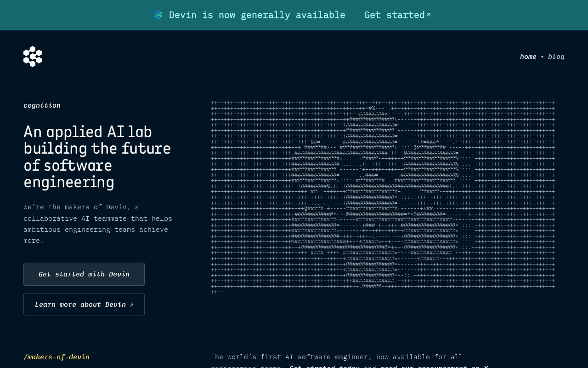Screen dimensions: 588x368
Task: Click the cognition label text
Action: pos(42,105)
